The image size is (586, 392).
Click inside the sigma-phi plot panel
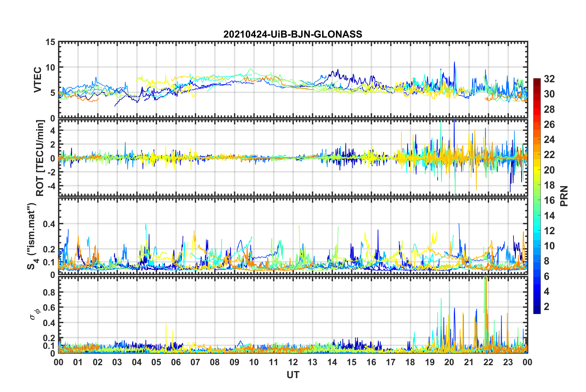(293, 315)
